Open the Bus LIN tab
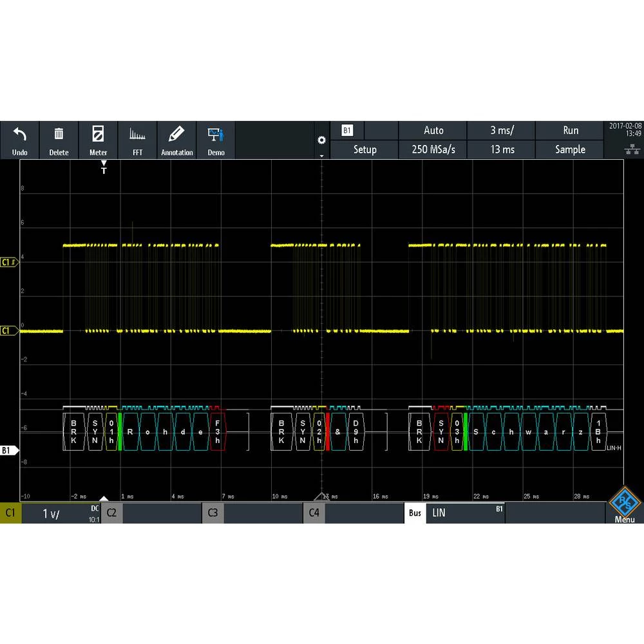This screenshot has width=644, height=644. 455,513
